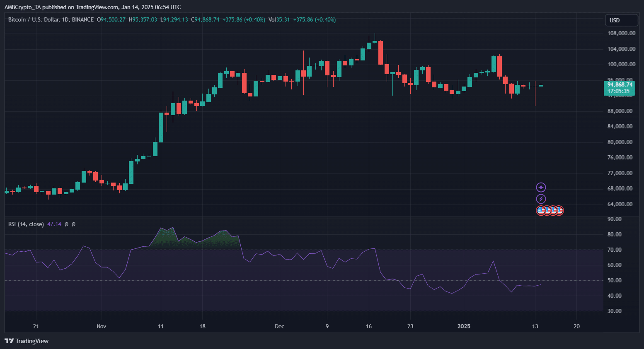Click the sparkle quick-actions icon on the chart
The height and width of the screenshot is (349, 644).
pos(541,187)
